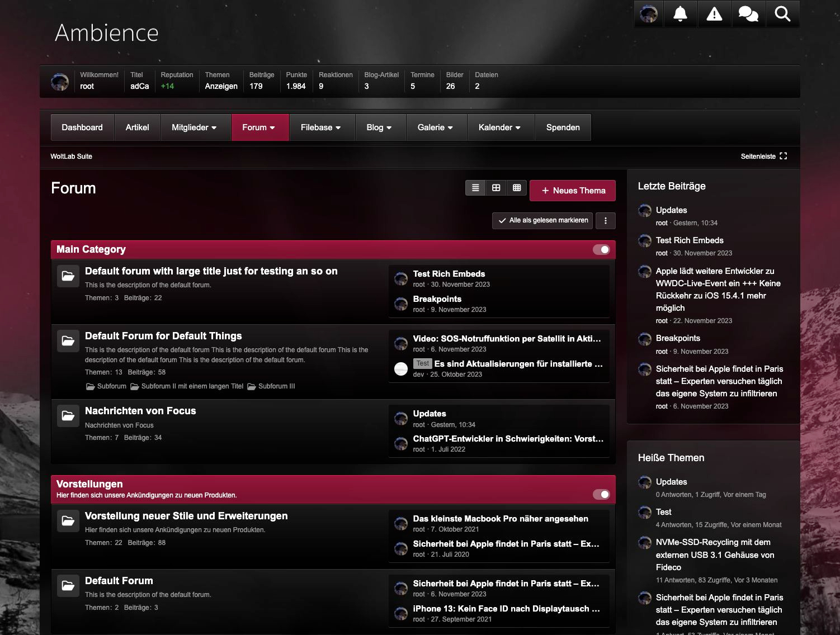Expand the Mitglieder dropdown menu
This screenshot has height=635, width=840.
click(194, 127)
